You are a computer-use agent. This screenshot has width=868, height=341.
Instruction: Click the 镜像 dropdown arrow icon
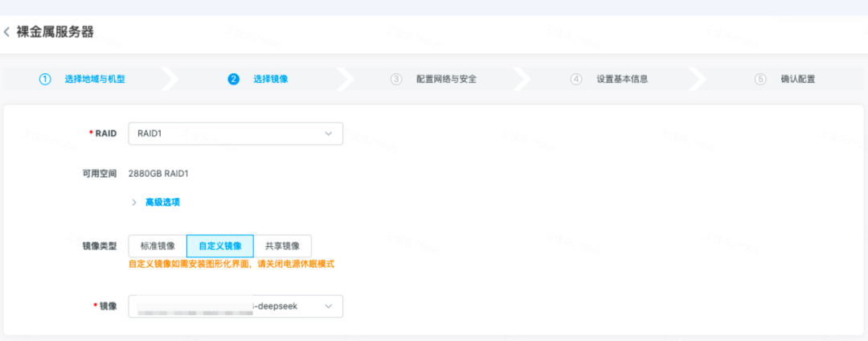(328, 306)
